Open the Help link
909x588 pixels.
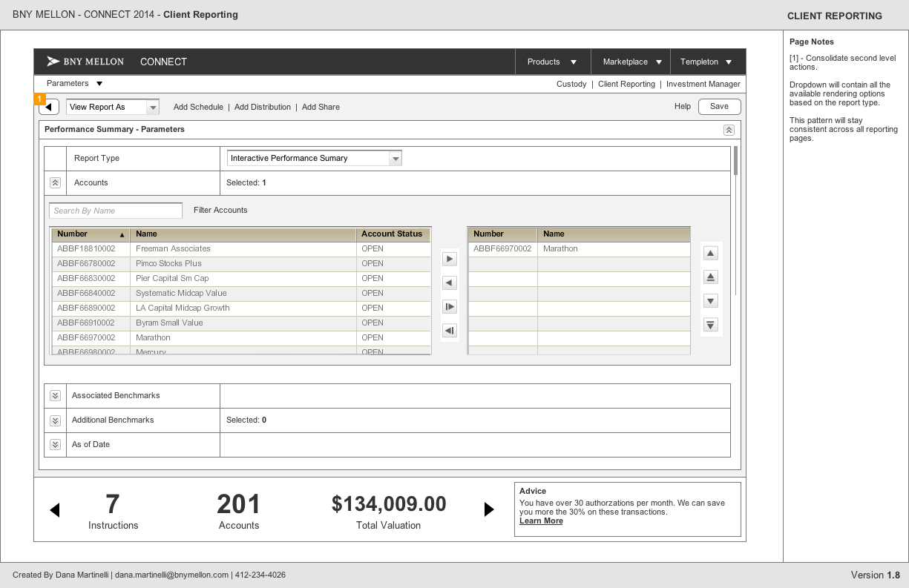683,106
